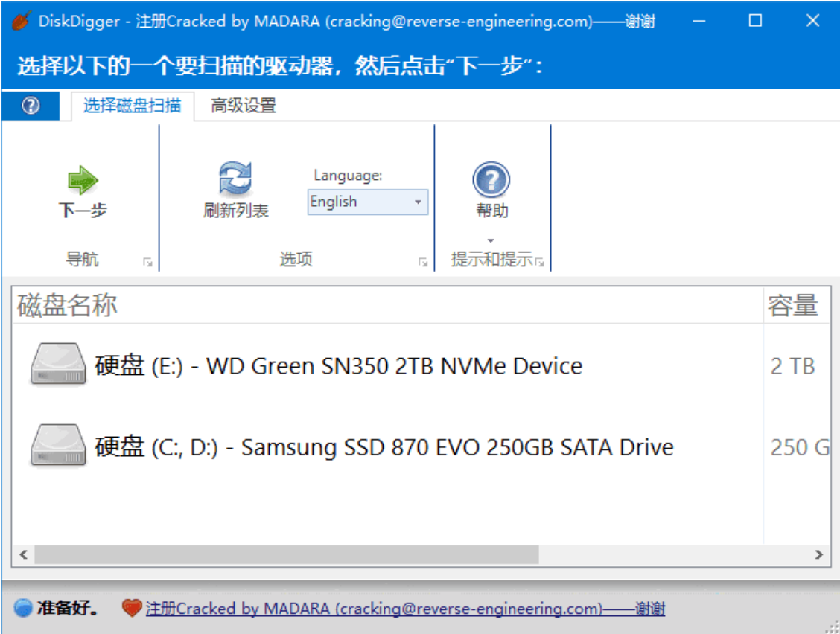Image resolution: width=840 pixels, height=634 pixels.
Task: Click the blue ready status icon
Action: coord(22,608)
